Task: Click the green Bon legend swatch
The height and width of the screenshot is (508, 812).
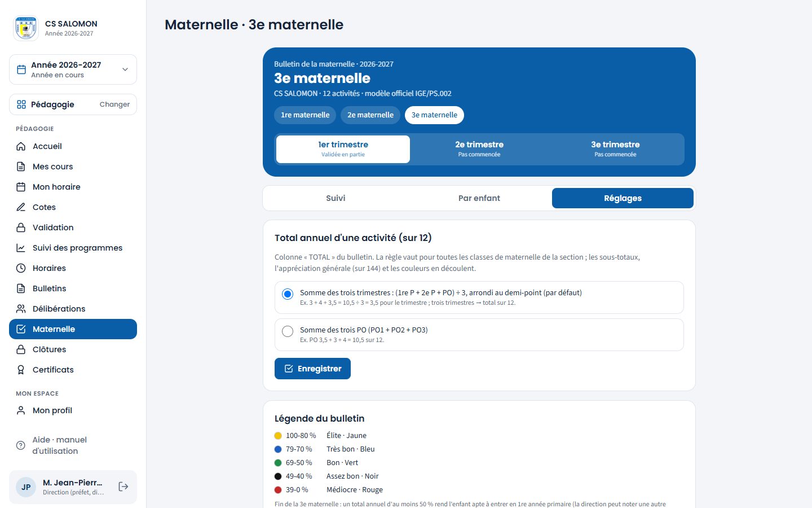Action: point(278,463)
